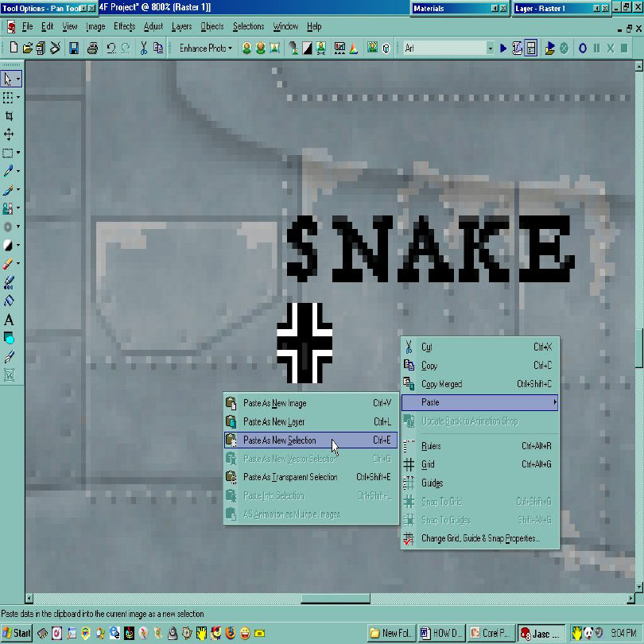Select the Flood Fill tool
644x644 pixels.
click(x=9, y=301)
